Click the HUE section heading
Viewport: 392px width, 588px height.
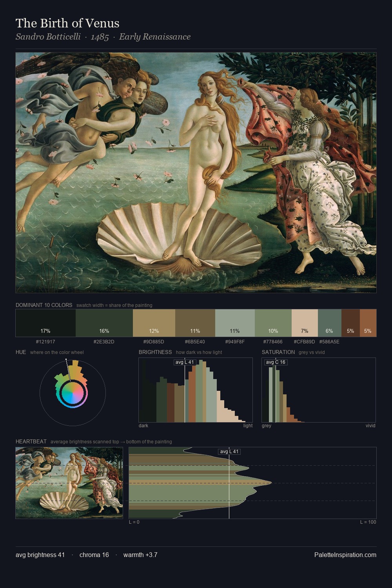21,352
